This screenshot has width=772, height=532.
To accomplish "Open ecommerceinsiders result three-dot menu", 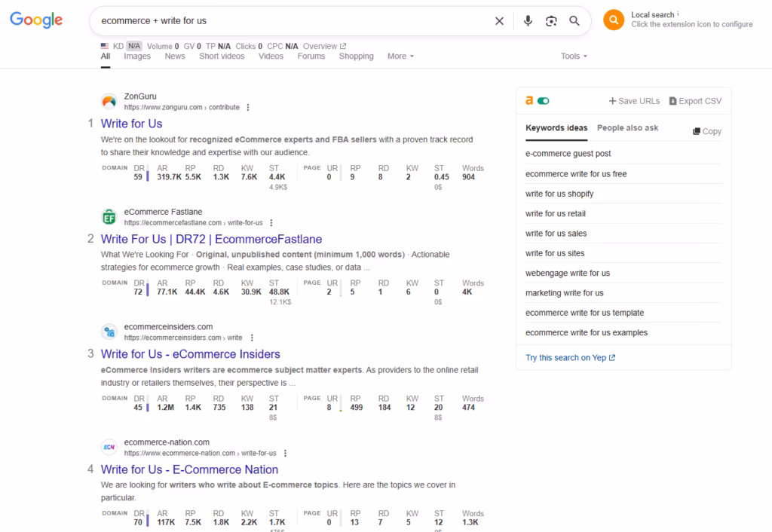I will pyautogui.click(x=252, y=338).
